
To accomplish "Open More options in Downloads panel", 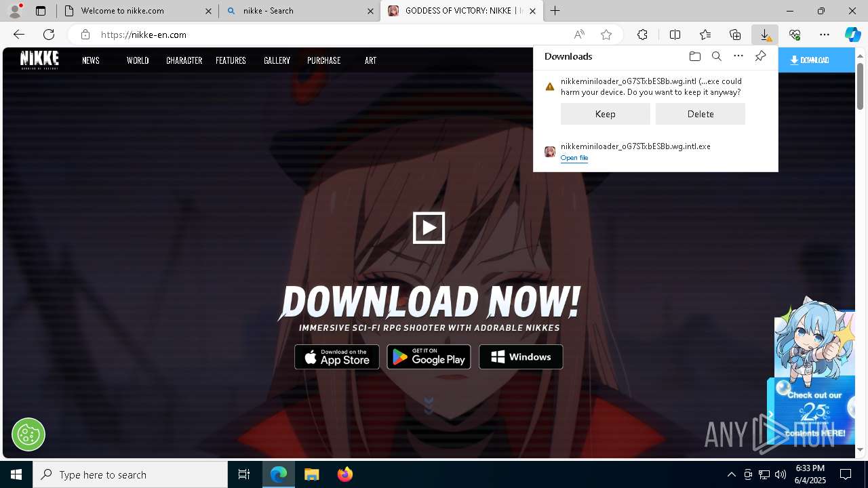I will coord(738,56).
